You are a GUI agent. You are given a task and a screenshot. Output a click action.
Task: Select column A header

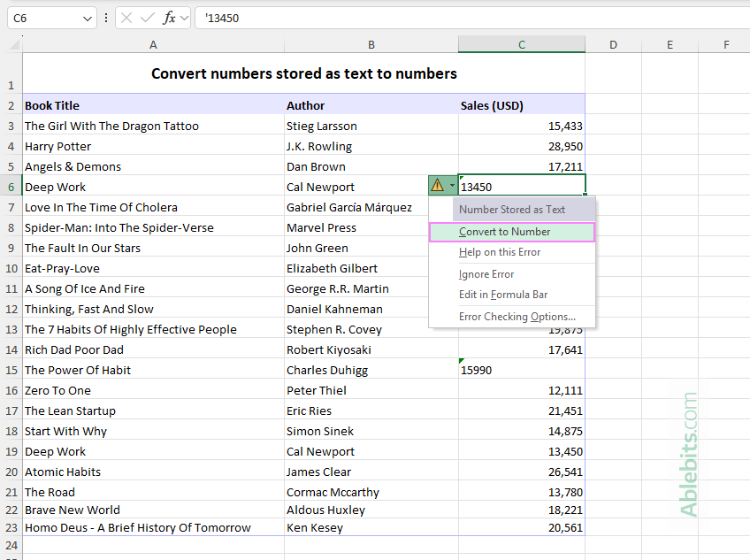pyautogui.click(x=153, y=44)
